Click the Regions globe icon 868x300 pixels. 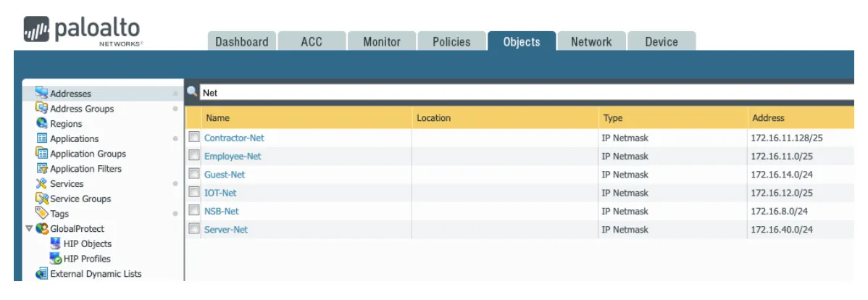41,123
